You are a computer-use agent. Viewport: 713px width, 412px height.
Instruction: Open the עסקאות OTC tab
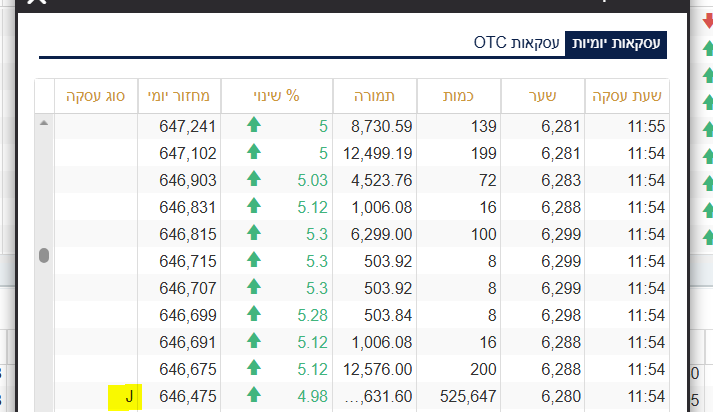click(516, 42)
